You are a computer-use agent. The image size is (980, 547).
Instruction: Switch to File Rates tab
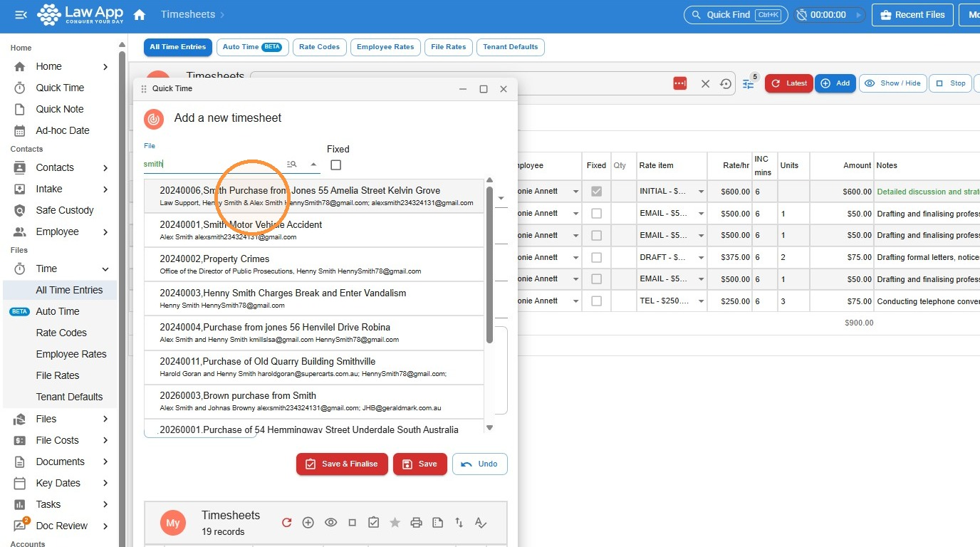click(x=449, y=47)
